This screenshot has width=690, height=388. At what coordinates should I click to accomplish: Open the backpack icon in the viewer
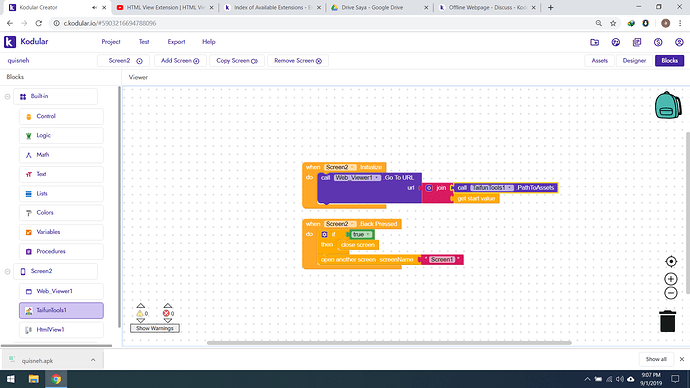pyautogui.click(x=668, y=105)
